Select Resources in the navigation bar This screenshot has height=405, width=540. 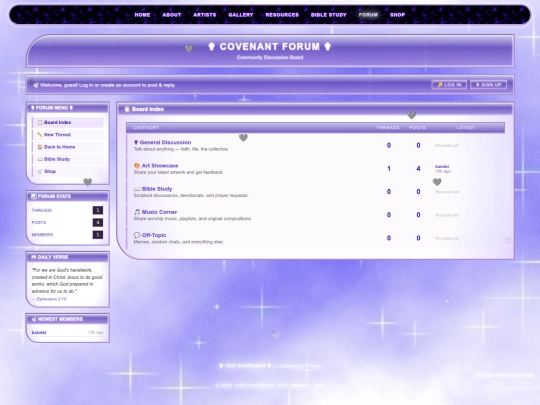pyautogui.click(x=282, y=15)
